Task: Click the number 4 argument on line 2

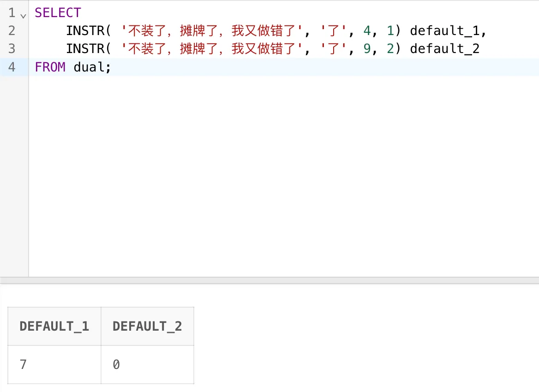Action: click(x=367, y=30)
